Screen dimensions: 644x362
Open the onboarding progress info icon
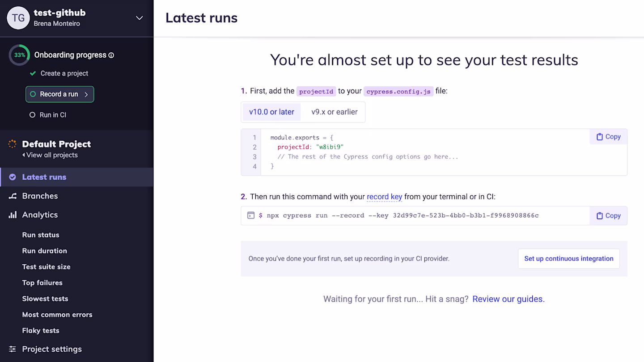coord(111,55)
